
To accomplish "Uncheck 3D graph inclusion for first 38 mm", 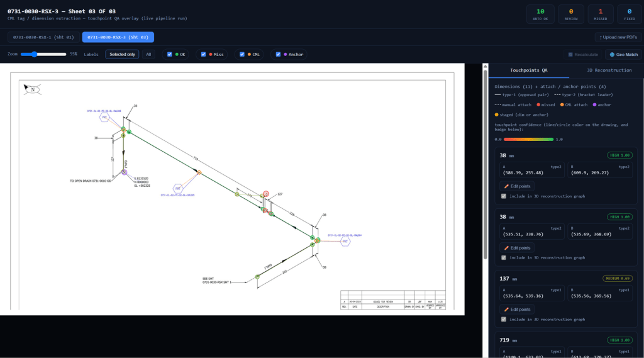I will 504,196.
